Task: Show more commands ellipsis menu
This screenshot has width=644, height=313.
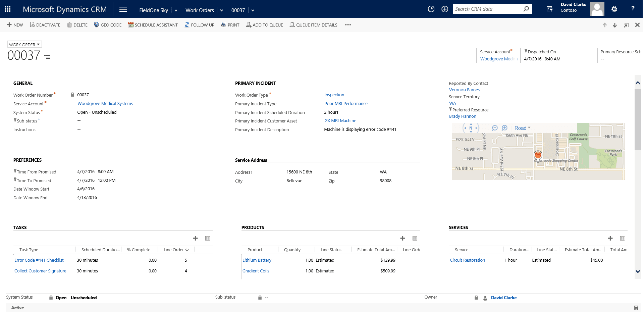Action: (348, 25)
